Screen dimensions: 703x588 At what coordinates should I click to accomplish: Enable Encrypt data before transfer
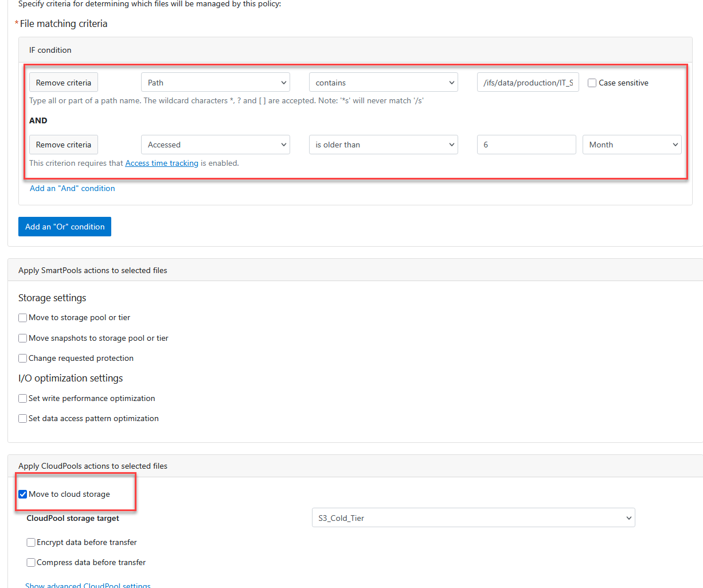click(31, 543)
